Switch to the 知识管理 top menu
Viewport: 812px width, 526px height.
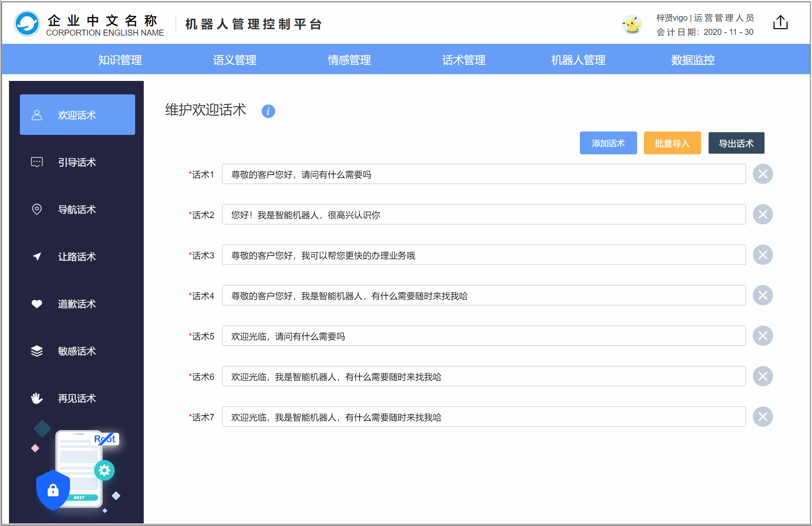tap(120, 60)
